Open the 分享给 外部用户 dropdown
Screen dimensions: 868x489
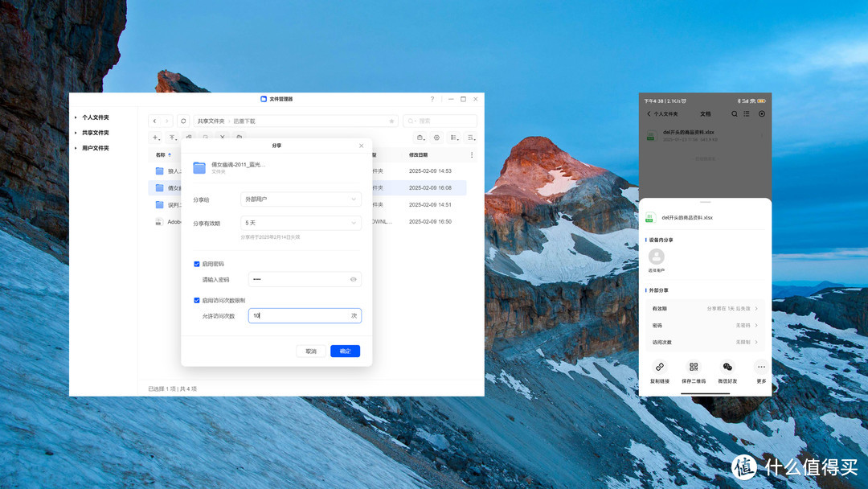point(301,199)
